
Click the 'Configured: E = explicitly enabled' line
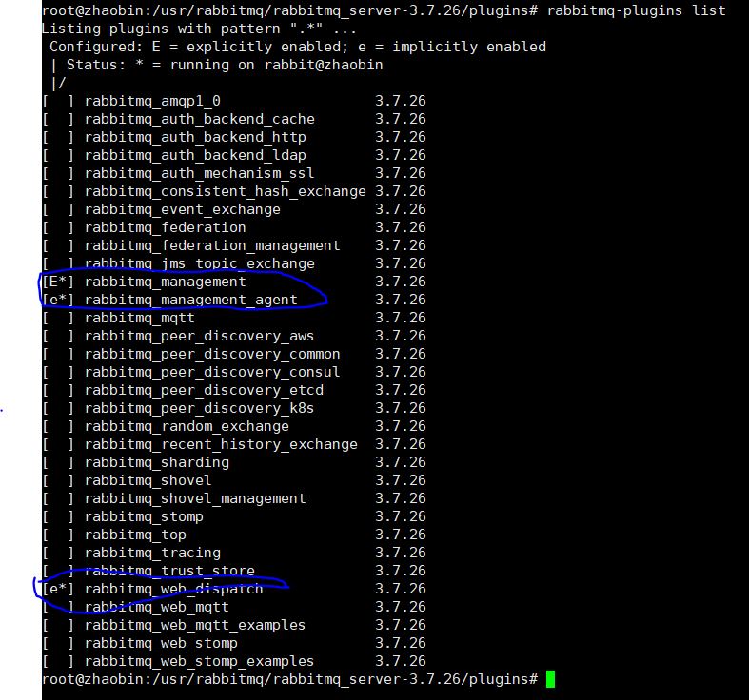(x=298, y=47)
